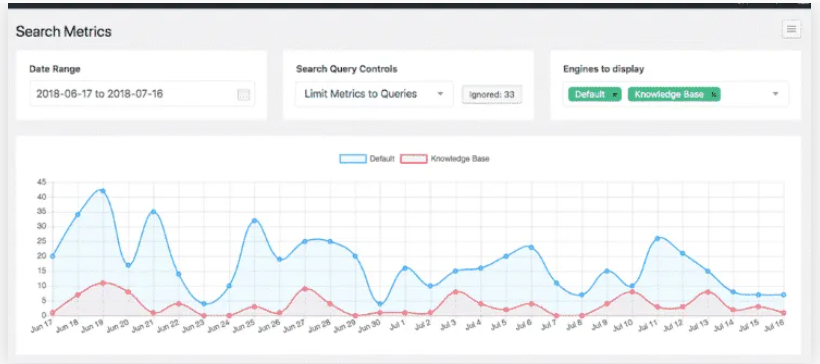Open the calendar icon in Date Range
Screen dimensions: 820x364
pos(244,95)
